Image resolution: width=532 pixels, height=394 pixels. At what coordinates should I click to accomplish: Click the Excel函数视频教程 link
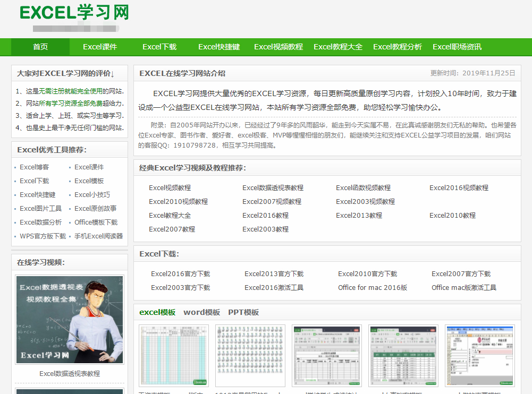coord(364,188)
